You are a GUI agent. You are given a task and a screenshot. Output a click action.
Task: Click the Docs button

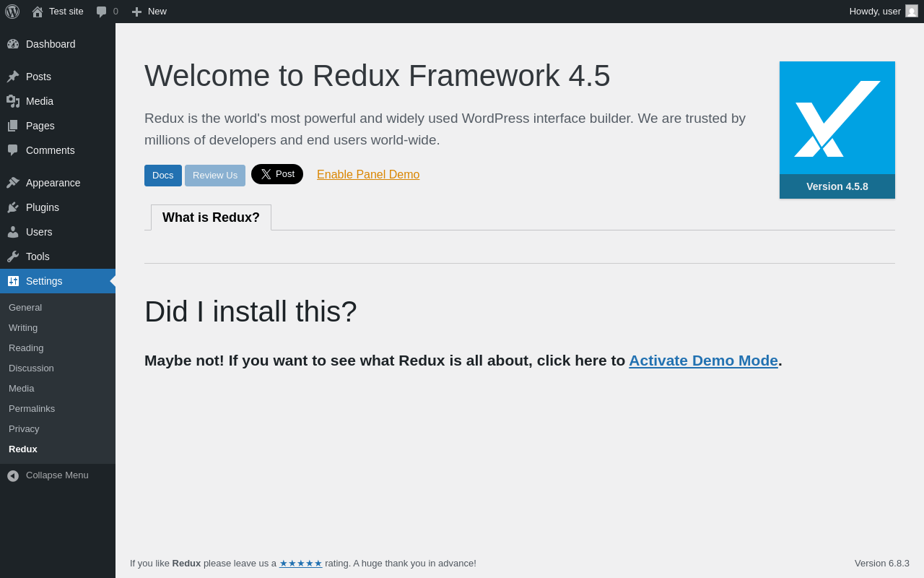(163, 176)
